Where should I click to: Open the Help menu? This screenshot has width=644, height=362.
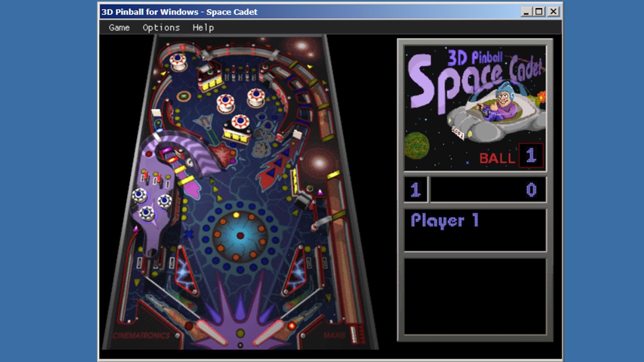point(203,27)
